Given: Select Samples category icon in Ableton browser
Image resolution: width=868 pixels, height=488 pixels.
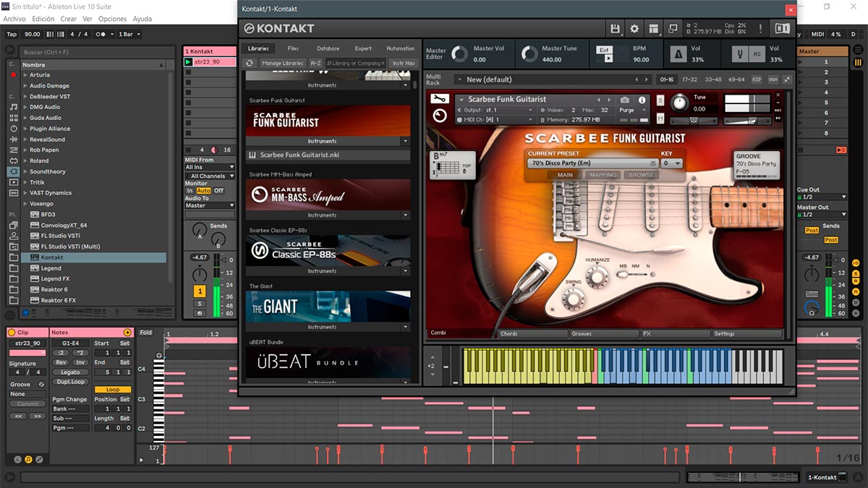Looking at the screenshot, I should tap(13, 193).
